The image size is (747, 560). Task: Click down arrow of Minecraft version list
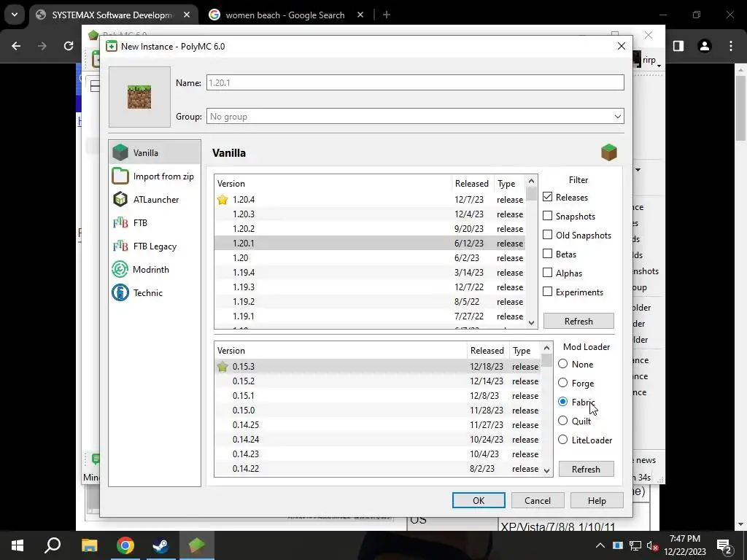click(x=532, y=323)
